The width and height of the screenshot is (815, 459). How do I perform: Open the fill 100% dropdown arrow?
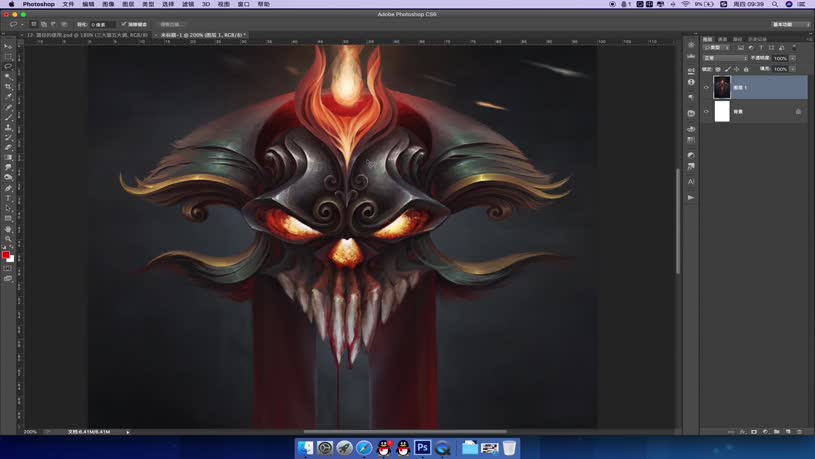click(x=793, y=69)
